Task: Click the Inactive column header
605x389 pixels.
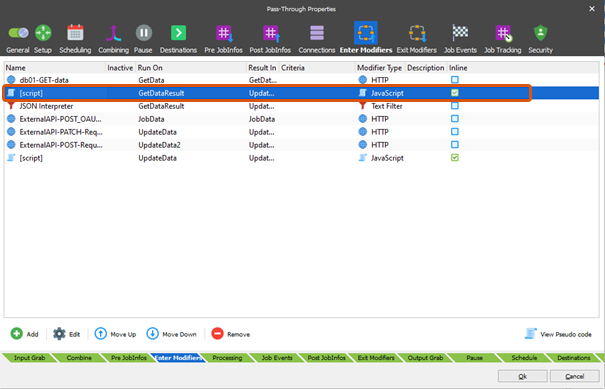Action: [120, 68]
